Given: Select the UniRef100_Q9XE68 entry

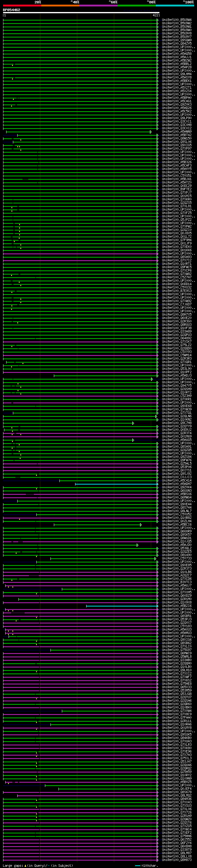Looking at the screenshot, I should tap(177, 406).
